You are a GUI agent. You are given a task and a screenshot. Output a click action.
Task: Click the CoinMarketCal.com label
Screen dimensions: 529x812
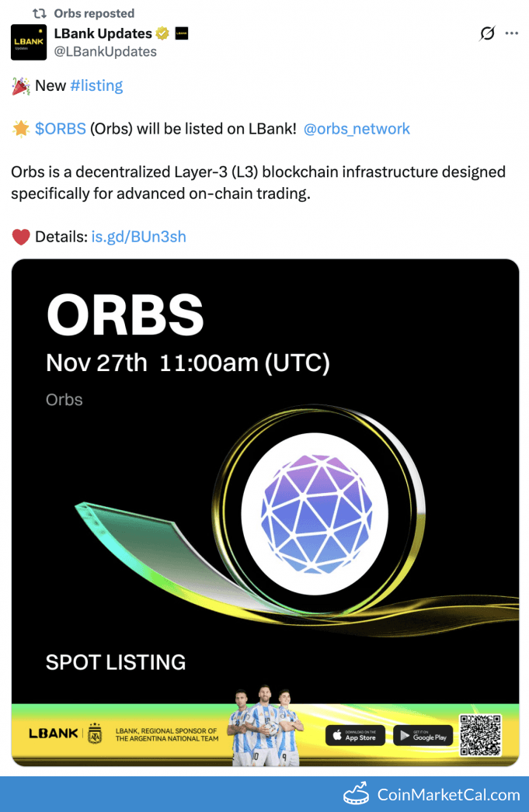[x=448, y=795]
